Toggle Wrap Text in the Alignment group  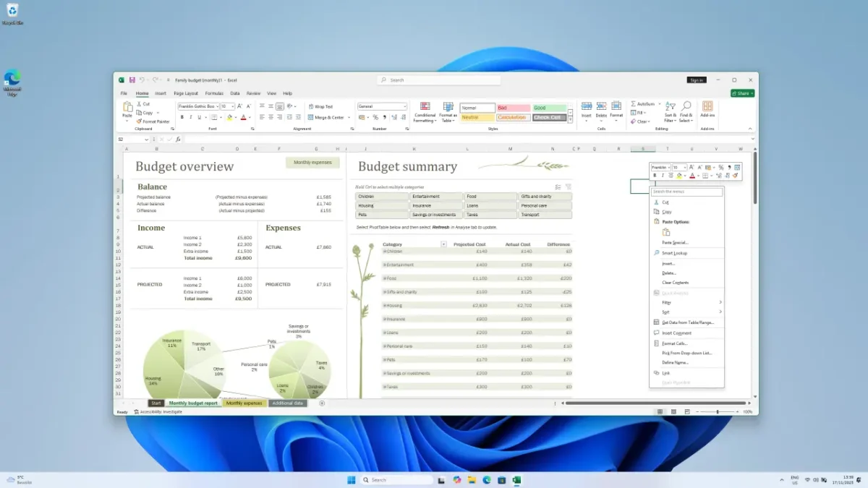(x=320, y=106)
